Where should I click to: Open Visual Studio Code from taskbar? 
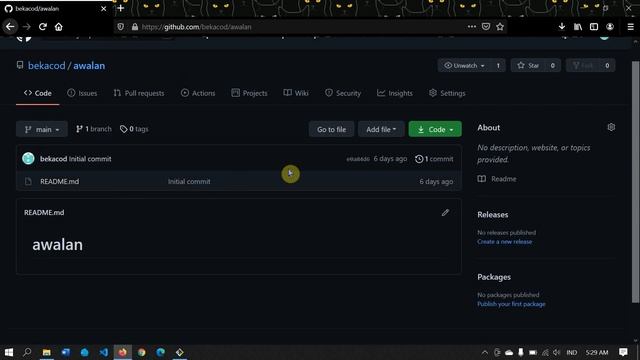coord(104,352)
